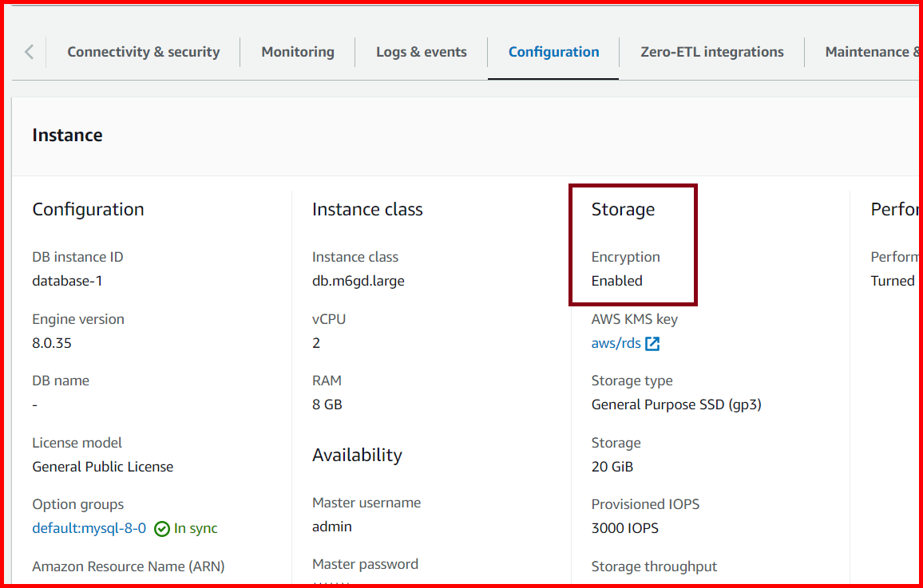923x588 pixels.
Task: Open the Logs & events tab
Action: pos(421,51)
